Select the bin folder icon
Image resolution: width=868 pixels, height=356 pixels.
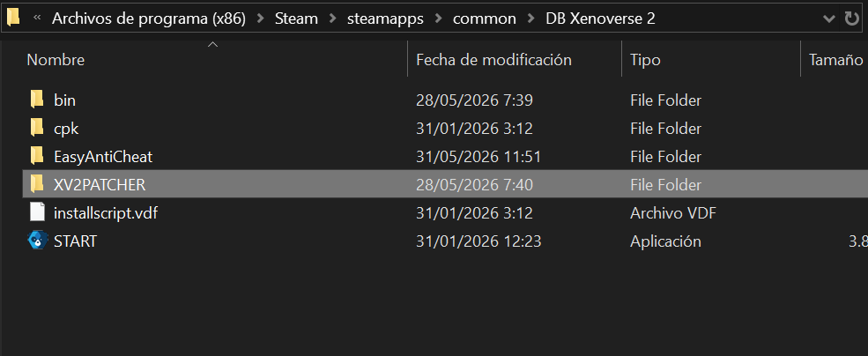point(37,100)
